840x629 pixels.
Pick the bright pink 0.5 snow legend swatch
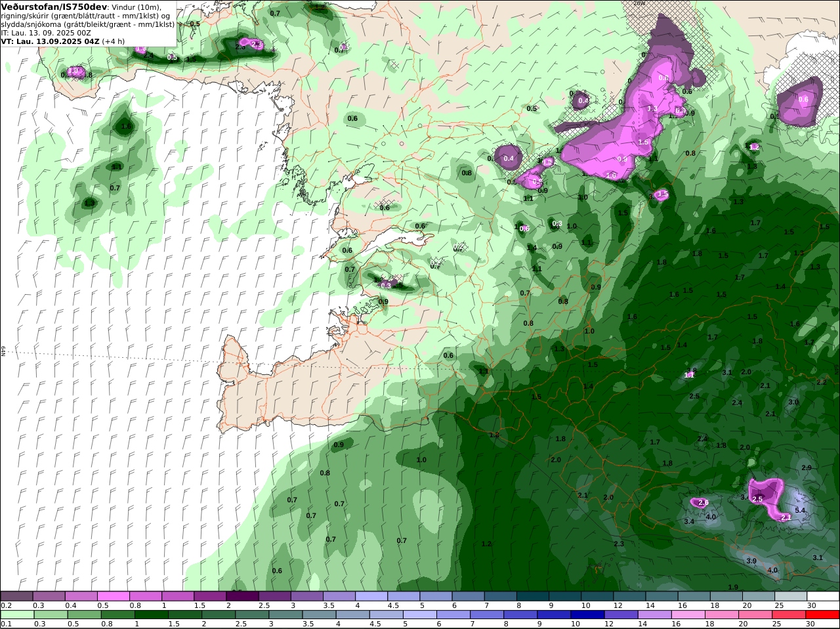[x=113, y=596]
